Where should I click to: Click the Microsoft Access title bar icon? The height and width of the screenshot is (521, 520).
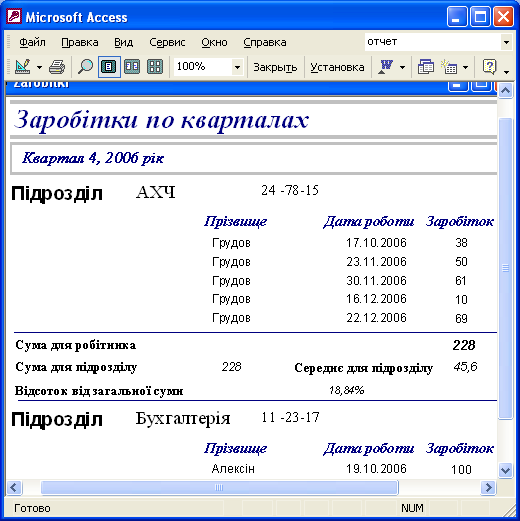[14, 17]
